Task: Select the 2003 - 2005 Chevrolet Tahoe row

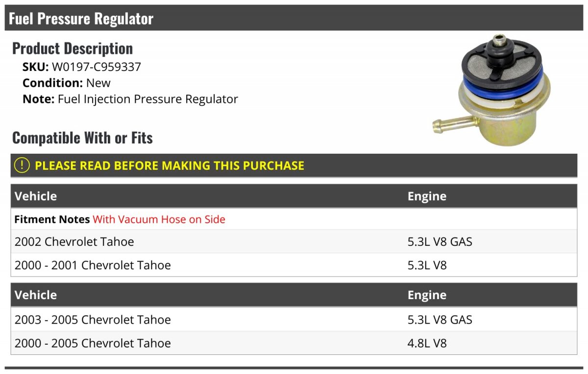Action: click(93, 320)
